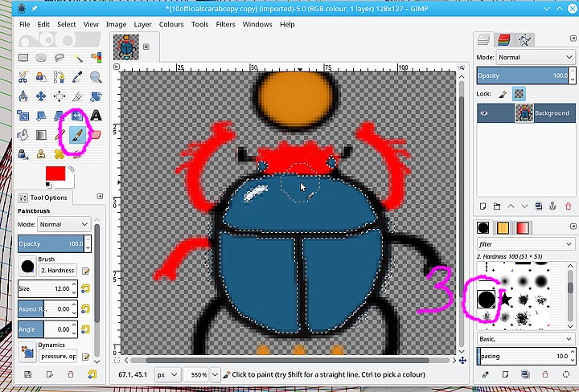Select the Crop tool
Screen dimensions: 579x392
tap(77, 96)
